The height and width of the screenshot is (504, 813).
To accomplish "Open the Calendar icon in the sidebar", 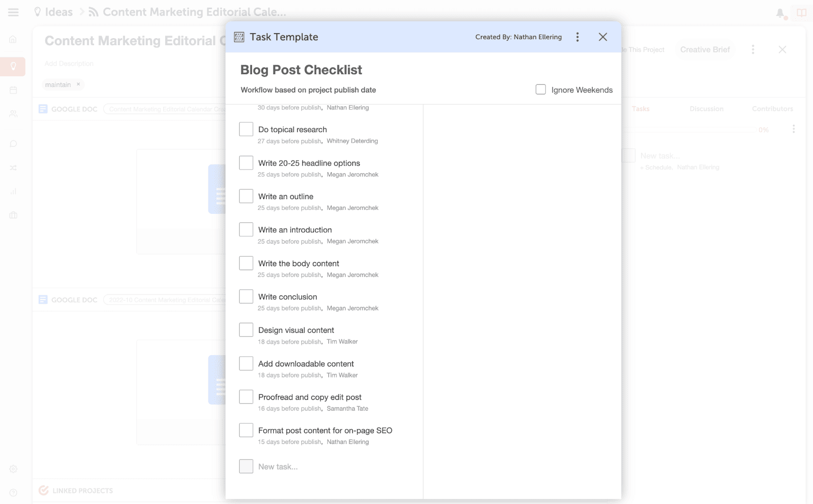I will pos(13,90).
